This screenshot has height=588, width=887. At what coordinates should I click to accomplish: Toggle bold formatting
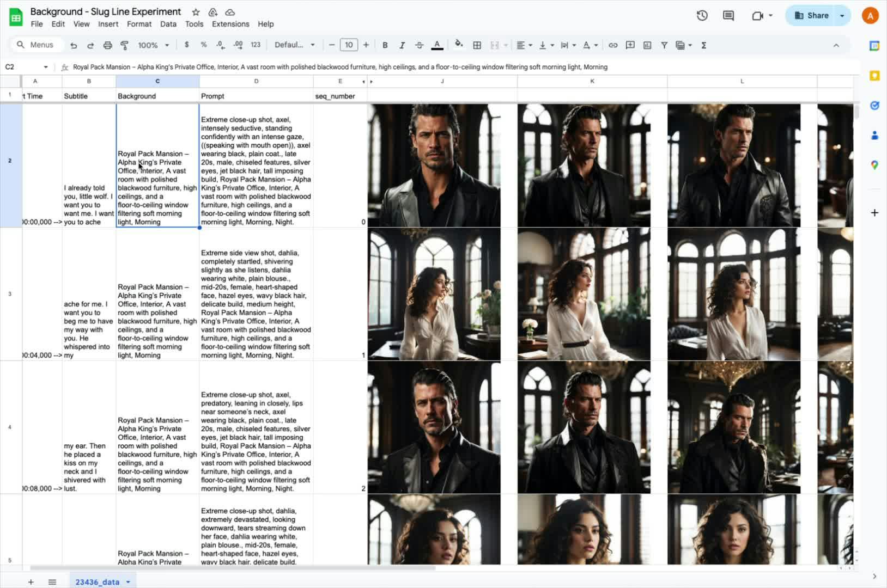coord(385,45)
